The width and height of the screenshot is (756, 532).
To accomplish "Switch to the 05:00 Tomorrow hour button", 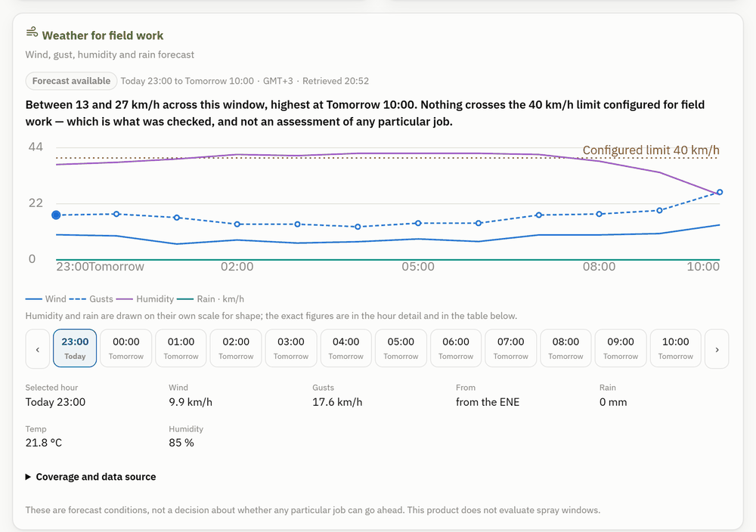I will [401, 348].
